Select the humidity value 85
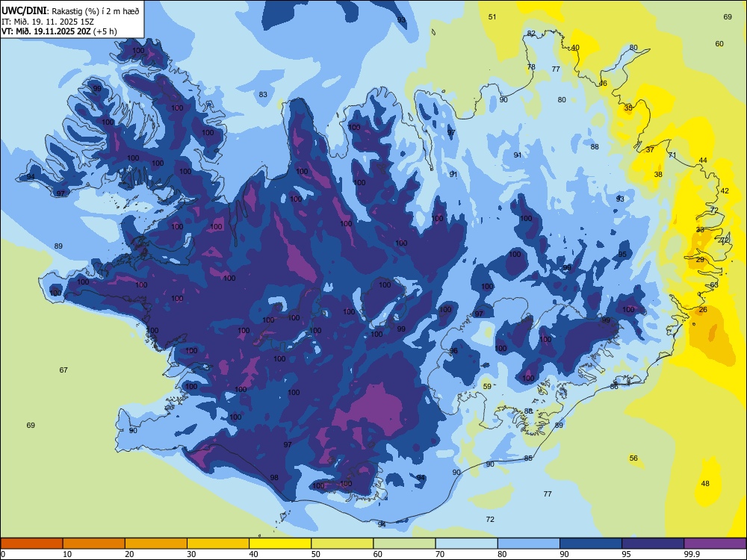The width and height of the screenshot is (747, 560). [x=528, y=458]
